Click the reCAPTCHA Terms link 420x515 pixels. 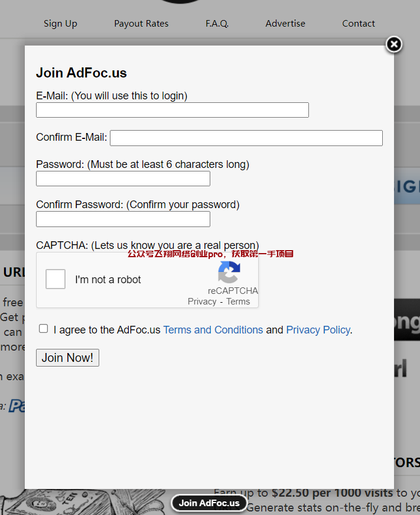click(238, 302)
